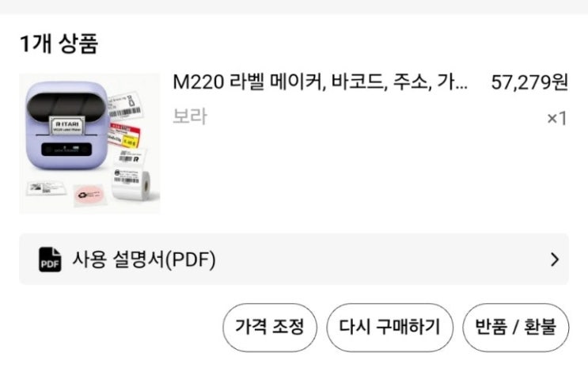588x368 pixels.
Task: Click the printer's black front display panel
Action: 66,149
